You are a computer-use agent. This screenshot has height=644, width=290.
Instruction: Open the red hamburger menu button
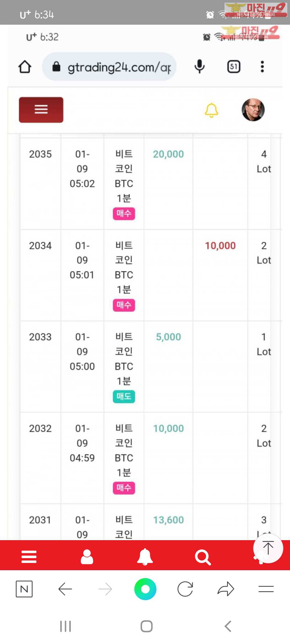coord(41,110)
